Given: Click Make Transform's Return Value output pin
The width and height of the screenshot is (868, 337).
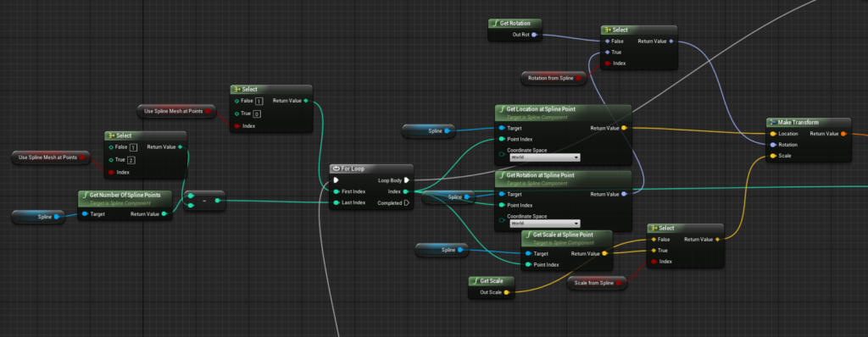Looking at the screenshot, I should [843, 134].
